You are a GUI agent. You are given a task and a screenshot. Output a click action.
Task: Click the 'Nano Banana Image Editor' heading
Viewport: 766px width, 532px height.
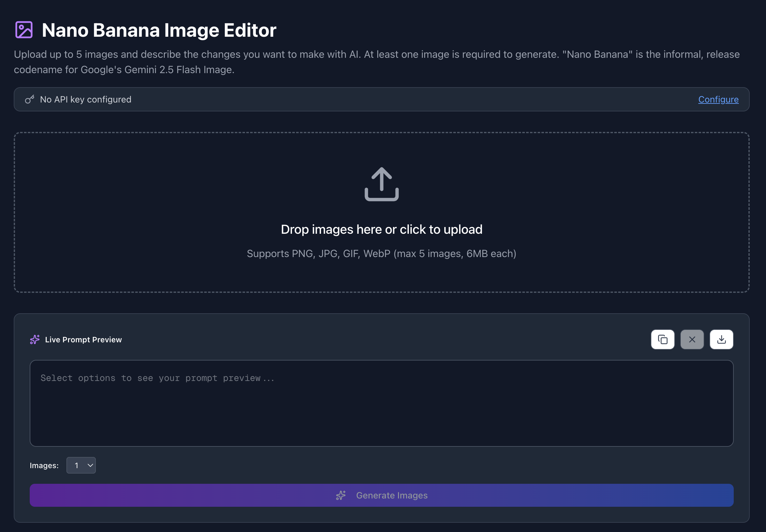click(x=159, y=30)
